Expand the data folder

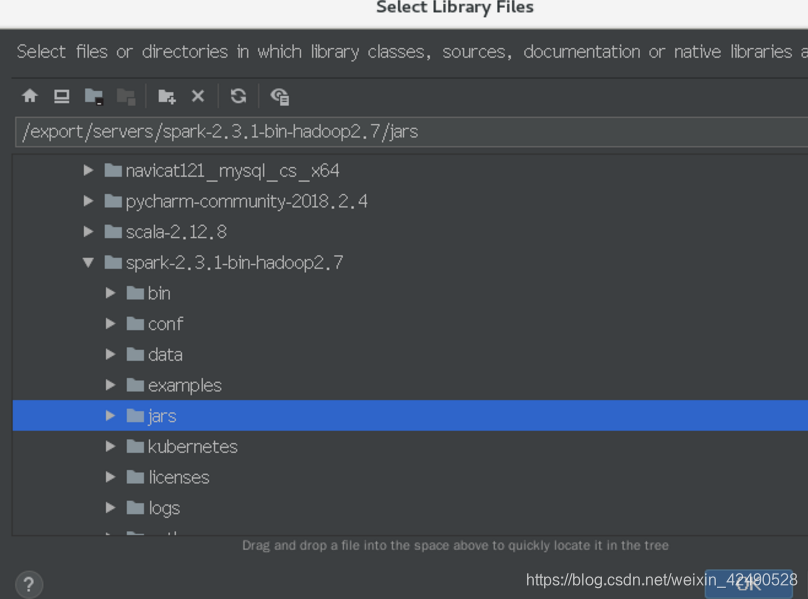(x=110, y=354)
